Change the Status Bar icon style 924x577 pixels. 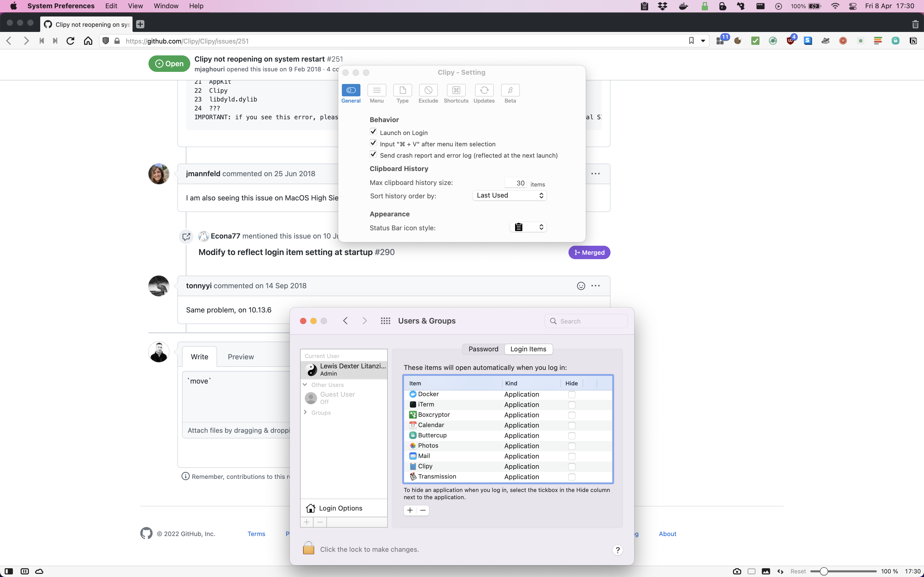tap(528, 227)
